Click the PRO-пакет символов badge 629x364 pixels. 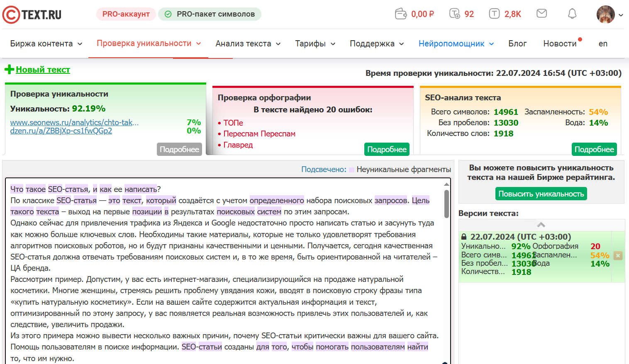pos(210,14)
